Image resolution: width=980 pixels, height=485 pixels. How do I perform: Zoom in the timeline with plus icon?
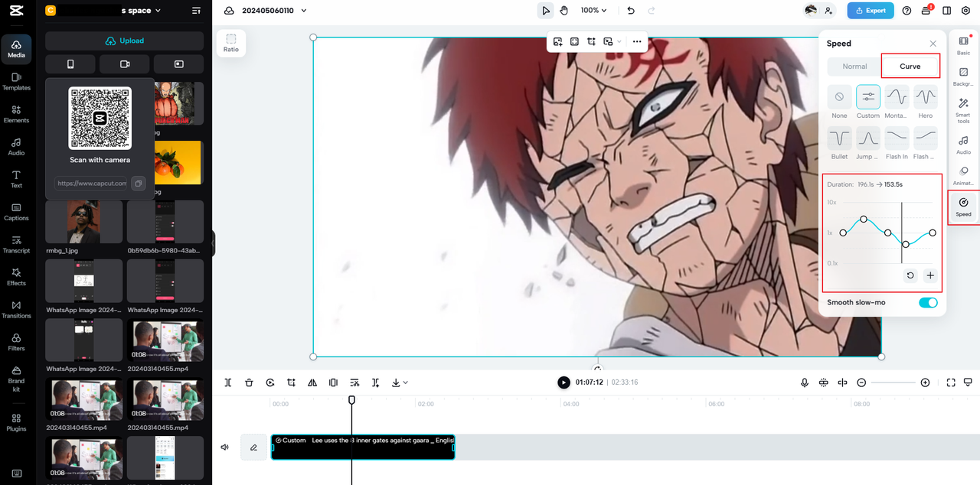click(925, 382)
